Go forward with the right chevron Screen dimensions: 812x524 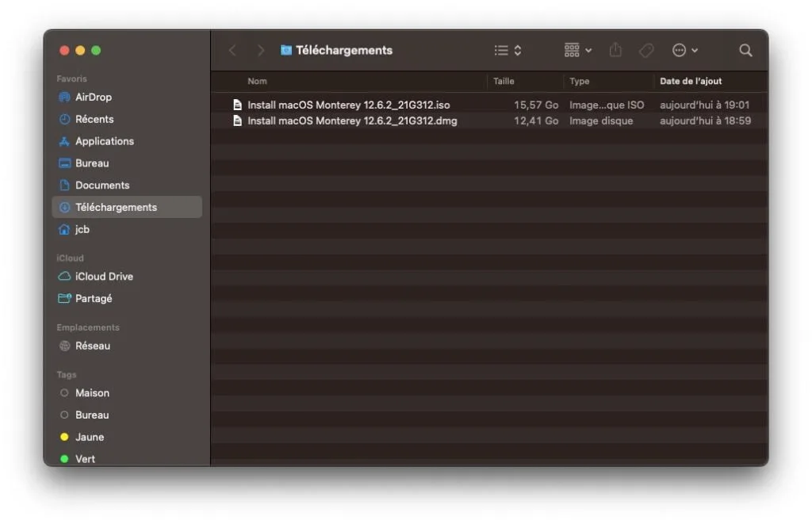(x=260, y=50)
